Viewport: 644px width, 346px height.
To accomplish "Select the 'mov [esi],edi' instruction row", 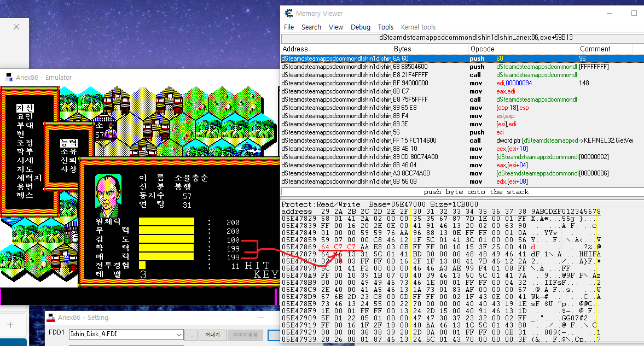I will (462, 124).
